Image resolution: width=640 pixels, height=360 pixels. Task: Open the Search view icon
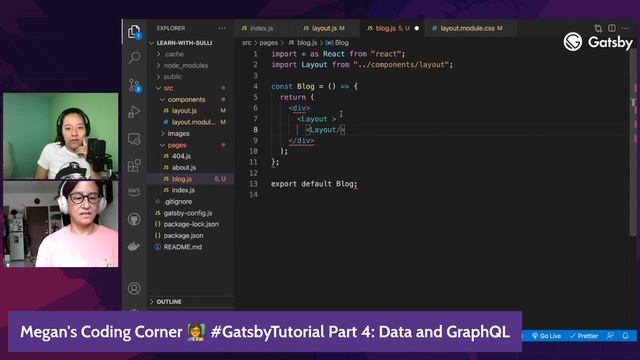(x=134, y=58)
